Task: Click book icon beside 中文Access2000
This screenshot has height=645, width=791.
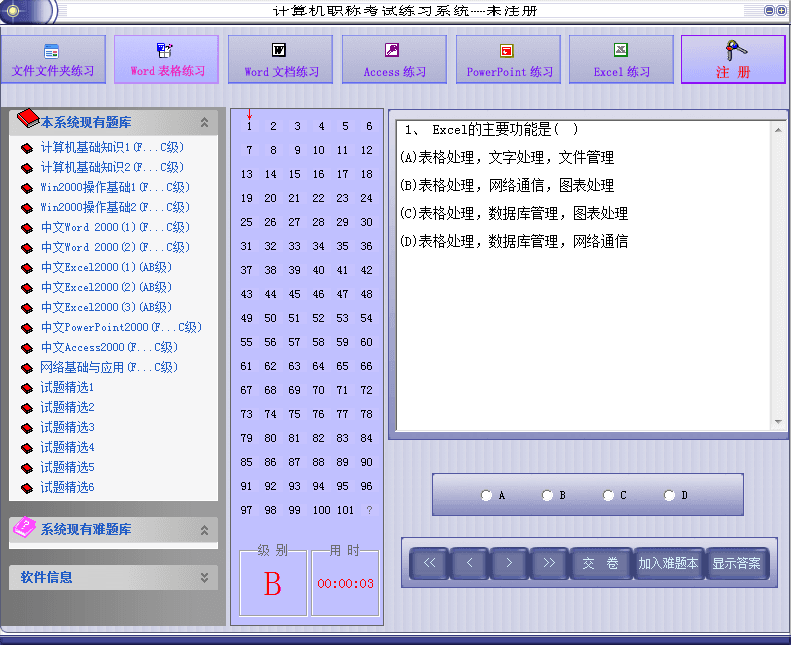Action: coord(27,348)
